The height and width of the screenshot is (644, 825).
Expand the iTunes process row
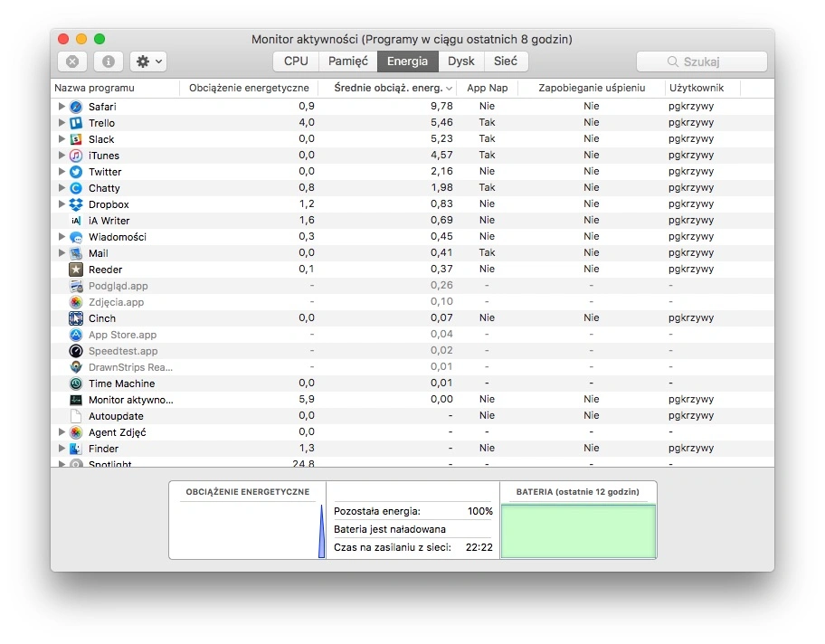pos(61,156)
